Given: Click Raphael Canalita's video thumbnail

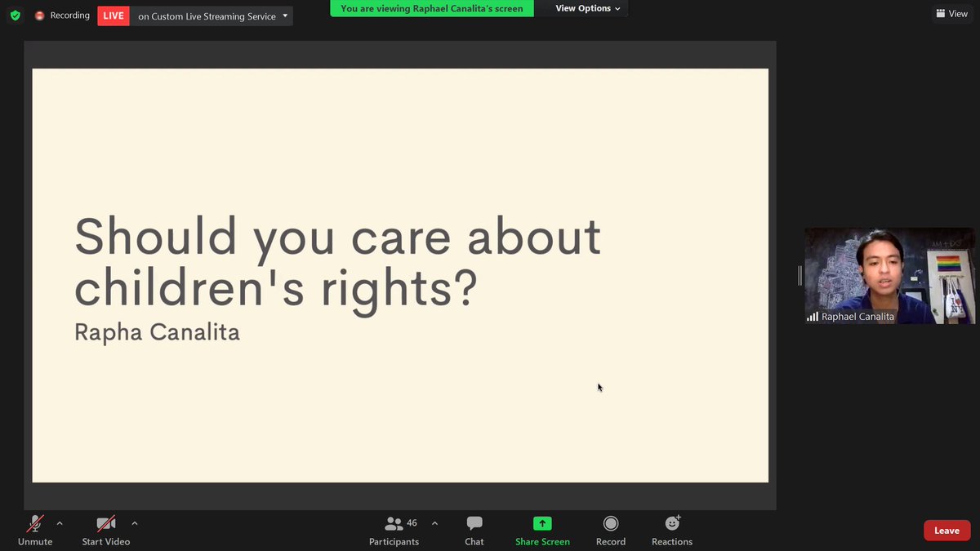Looking at the screenshot, I should [x=889, y=276].
